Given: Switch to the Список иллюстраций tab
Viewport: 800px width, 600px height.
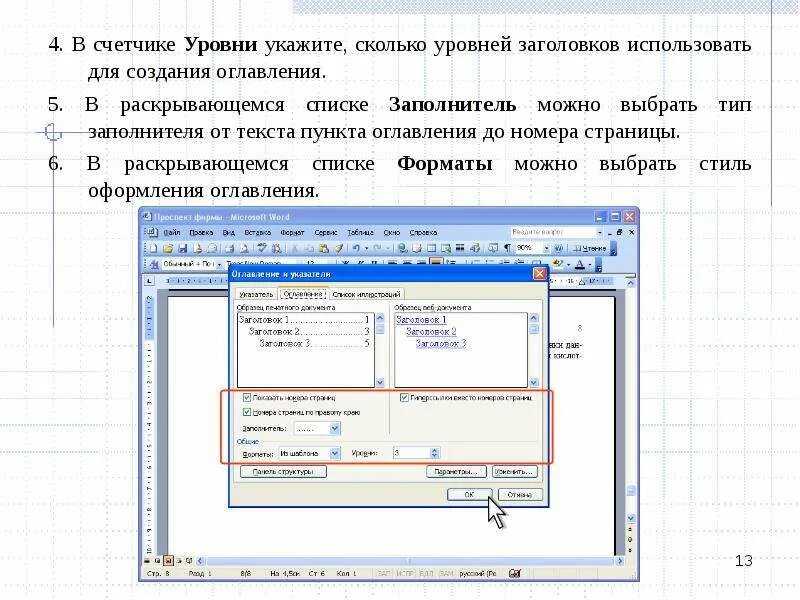Looking at the screenshot, I should pyautogui.click(x=366, y=294).
